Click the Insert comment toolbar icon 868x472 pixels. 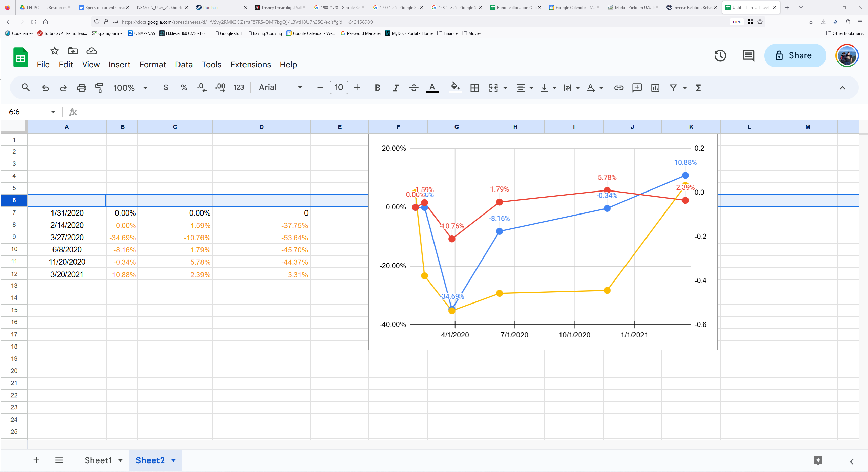coord(637,88)
